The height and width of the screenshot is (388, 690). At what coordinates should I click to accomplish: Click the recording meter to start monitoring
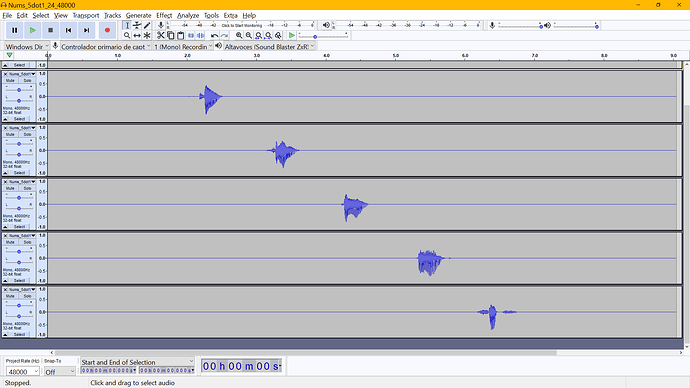pyautogui.click(x=241, y=26)
